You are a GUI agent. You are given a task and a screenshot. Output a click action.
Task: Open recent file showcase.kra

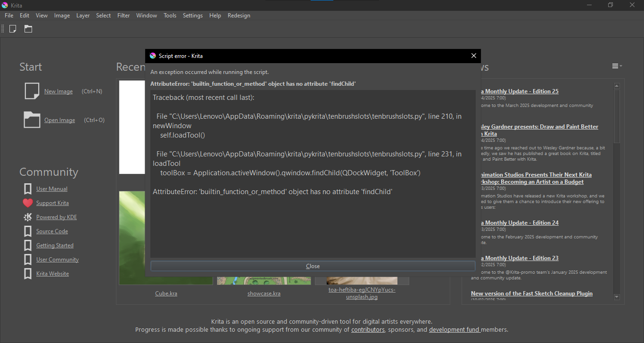pos(264,294)
